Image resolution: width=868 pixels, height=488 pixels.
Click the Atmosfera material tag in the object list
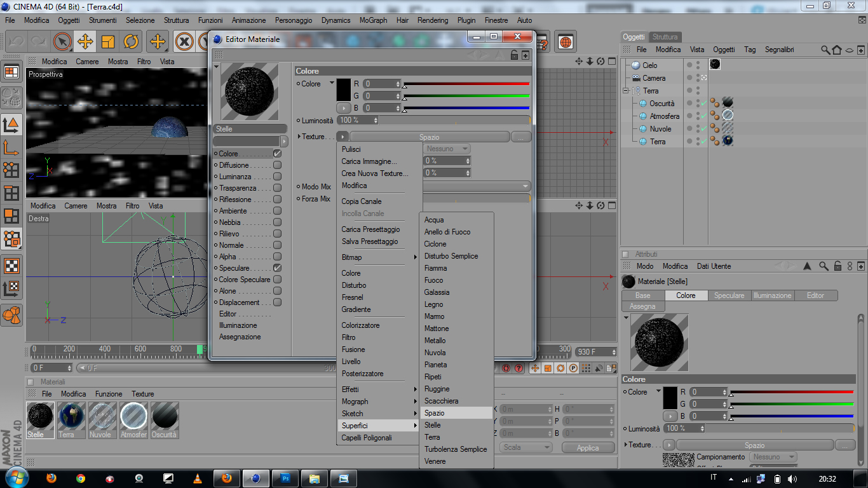(728, 116)
